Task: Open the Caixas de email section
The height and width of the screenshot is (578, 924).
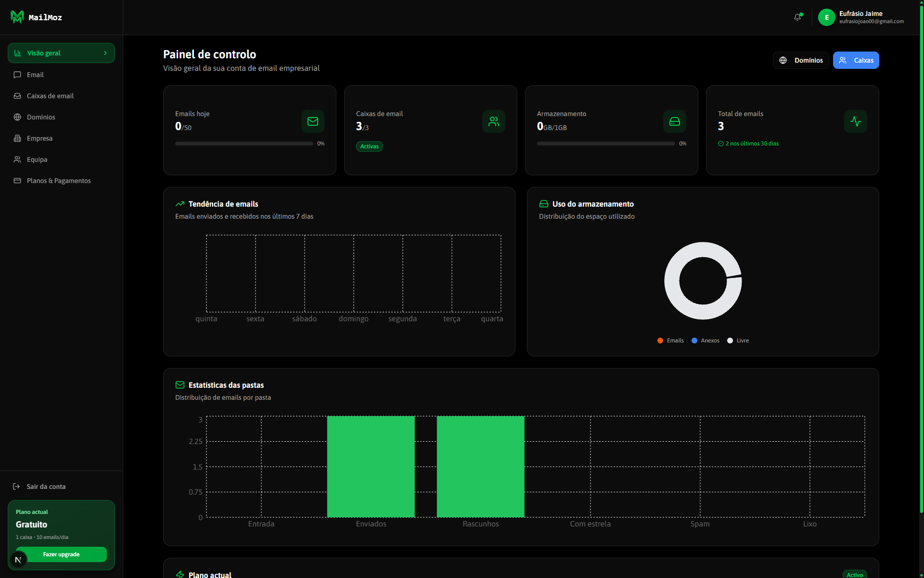Action: (62, 96)
